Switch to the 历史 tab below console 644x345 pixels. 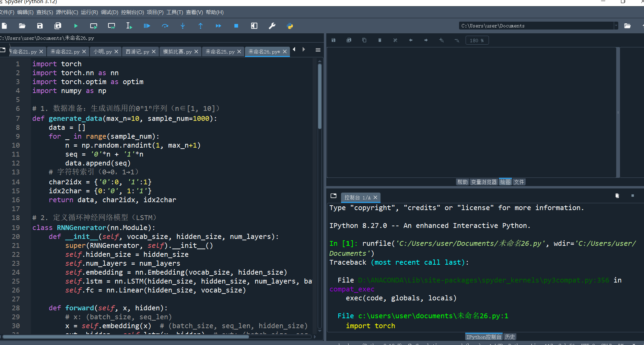(x=510, y=337)
